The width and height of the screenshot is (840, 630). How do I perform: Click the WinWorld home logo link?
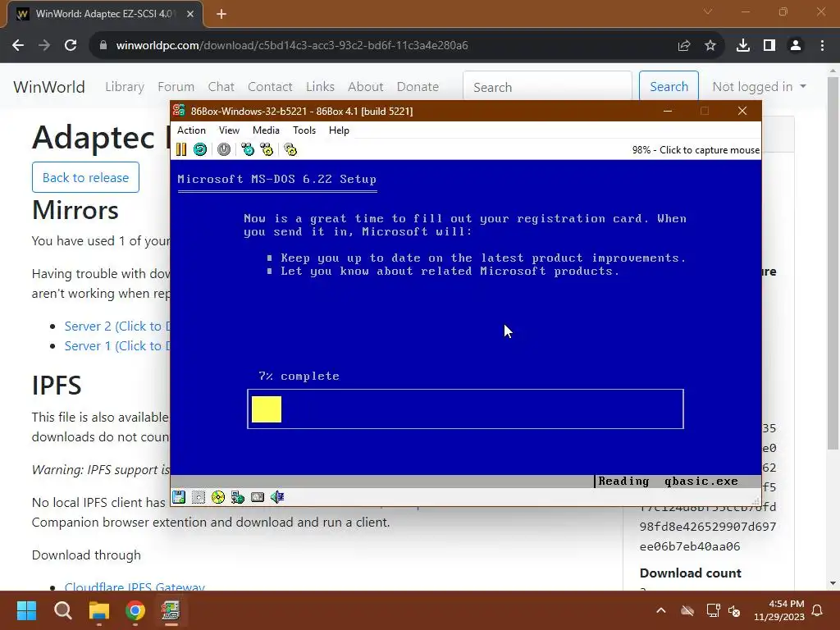click(x=48, y=87)
